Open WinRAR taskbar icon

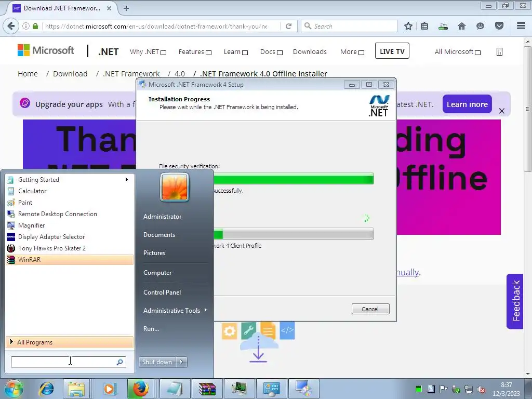coord(207,389)
